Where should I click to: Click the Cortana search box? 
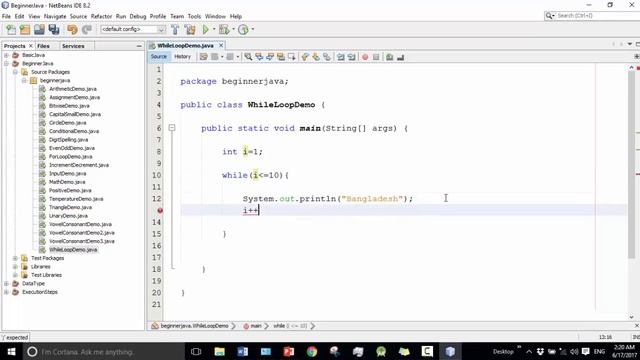coord(104,351)
